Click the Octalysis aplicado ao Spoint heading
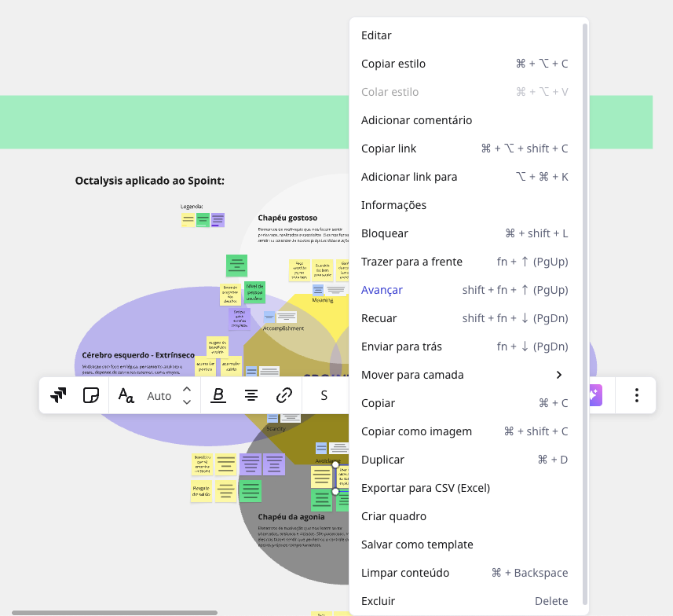Image resolution: width=673 pixels, height=616 pixels. (x=150, y=181)
